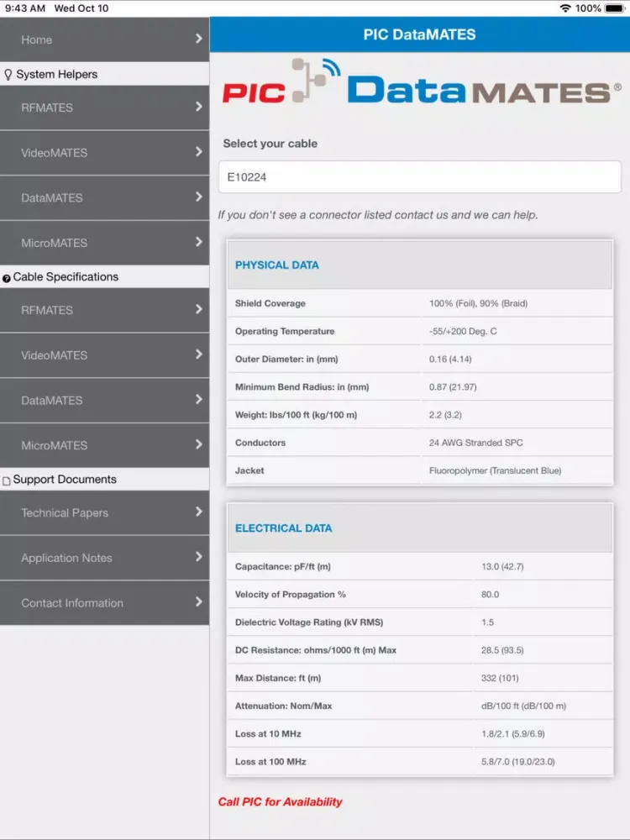
Task: Open the Home menu item
Action: 104,39
